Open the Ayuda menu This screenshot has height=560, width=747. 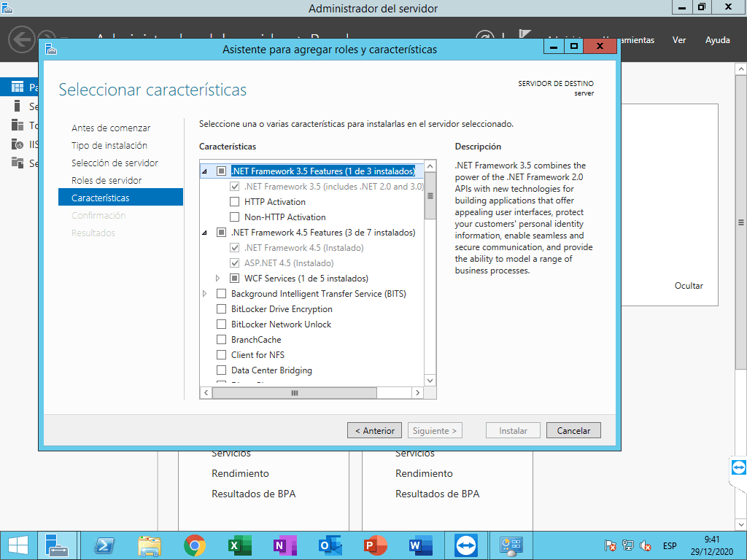(x=717, y=40)
